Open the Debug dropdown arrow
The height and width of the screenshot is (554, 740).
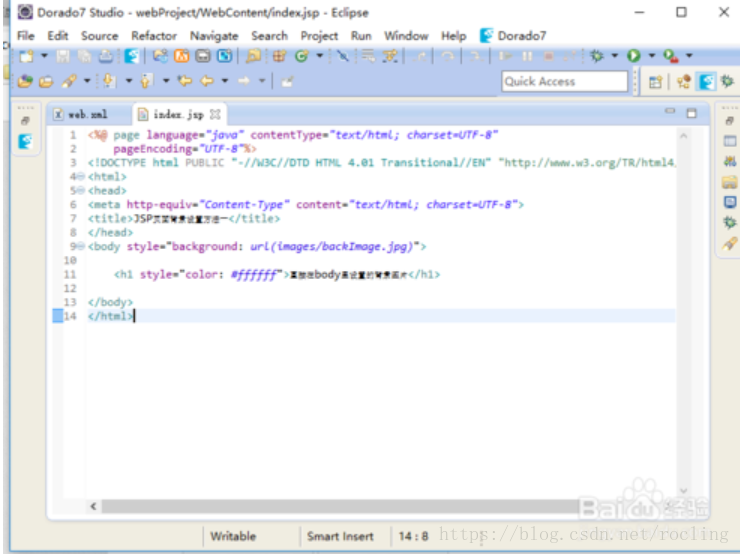tap(614, 56)
